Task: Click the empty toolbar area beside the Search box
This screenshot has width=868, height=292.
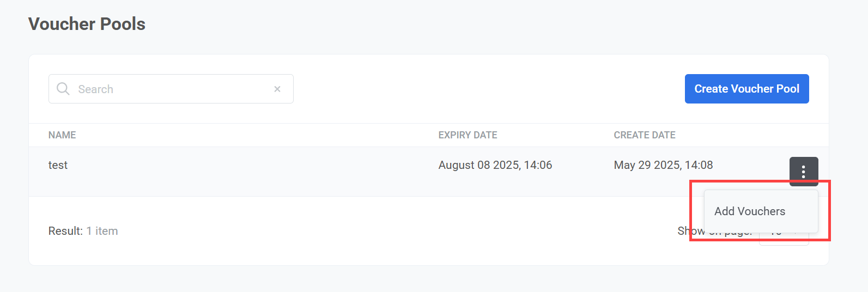Action: pos(485,89)
